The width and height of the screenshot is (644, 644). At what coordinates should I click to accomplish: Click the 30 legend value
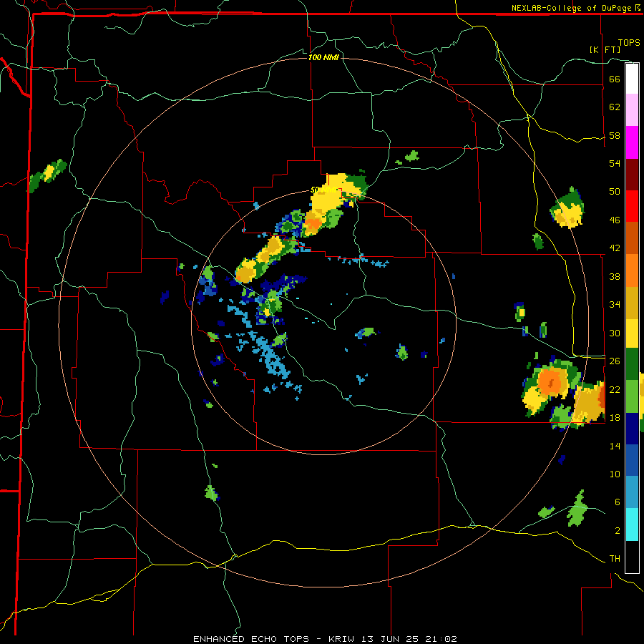tap(615, 333)
